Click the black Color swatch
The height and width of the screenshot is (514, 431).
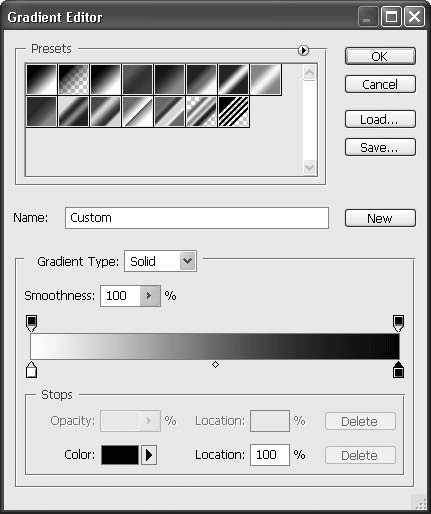pos(120,455)
